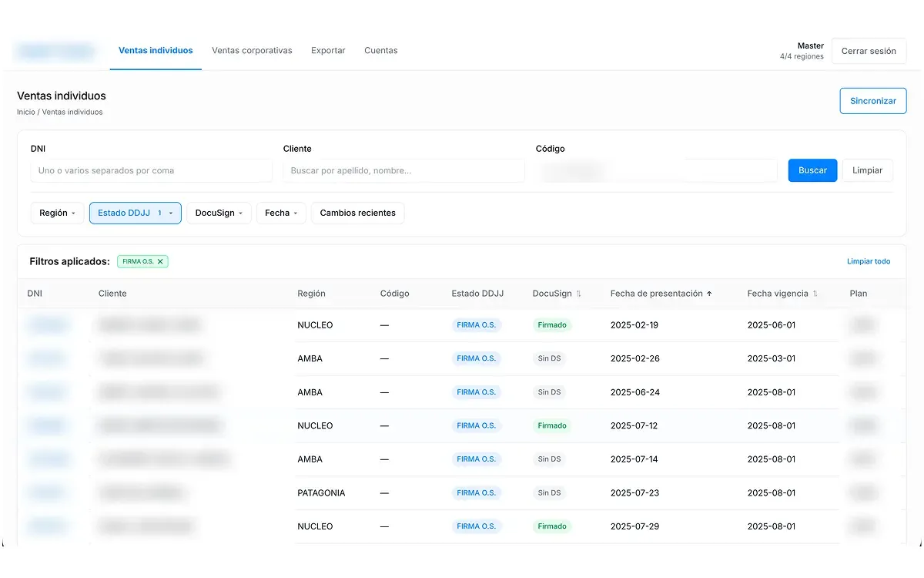Click Sin DS badge in 2025-06-24 row
This screenshot has width=924, height=578.
pyautogui.click(x=549, y=392)
